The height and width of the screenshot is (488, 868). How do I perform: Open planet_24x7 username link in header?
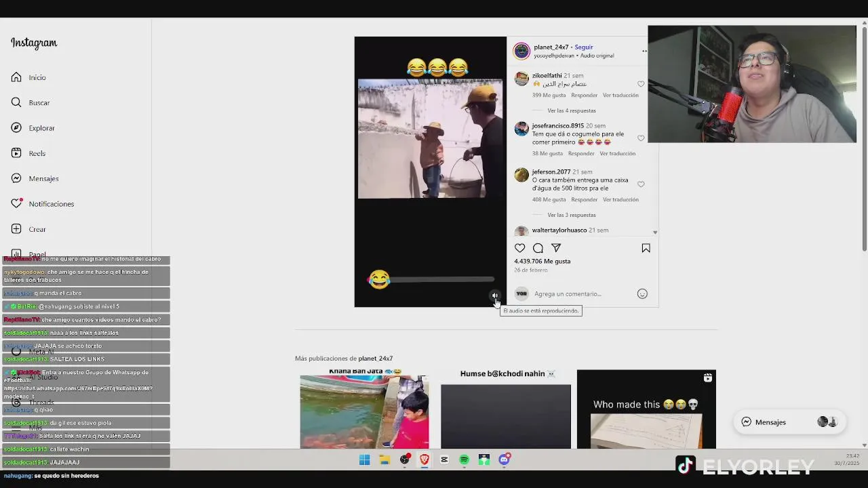pyautogui.click(x=551, y=47)
